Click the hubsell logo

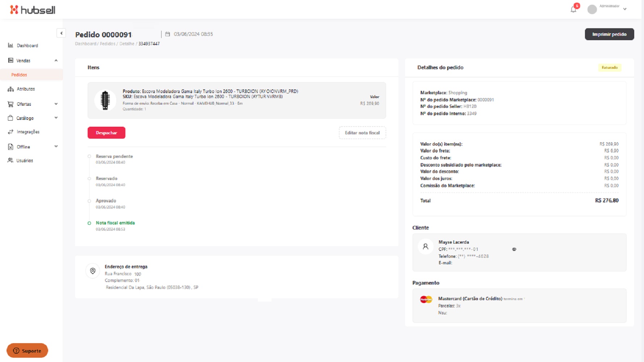click(33, 10)
